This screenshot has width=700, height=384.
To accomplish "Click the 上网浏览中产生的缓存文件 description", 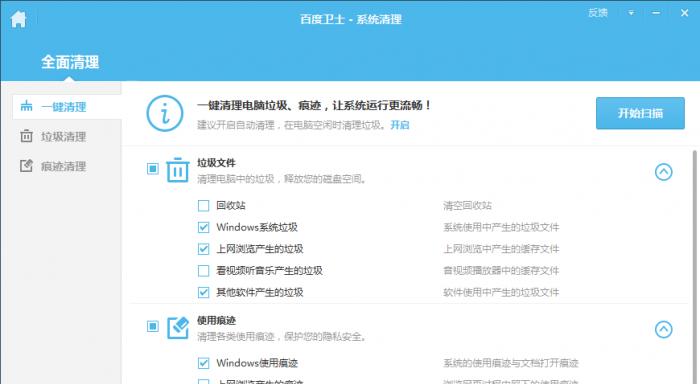I will pyautogui.click(x=501, y=249).
